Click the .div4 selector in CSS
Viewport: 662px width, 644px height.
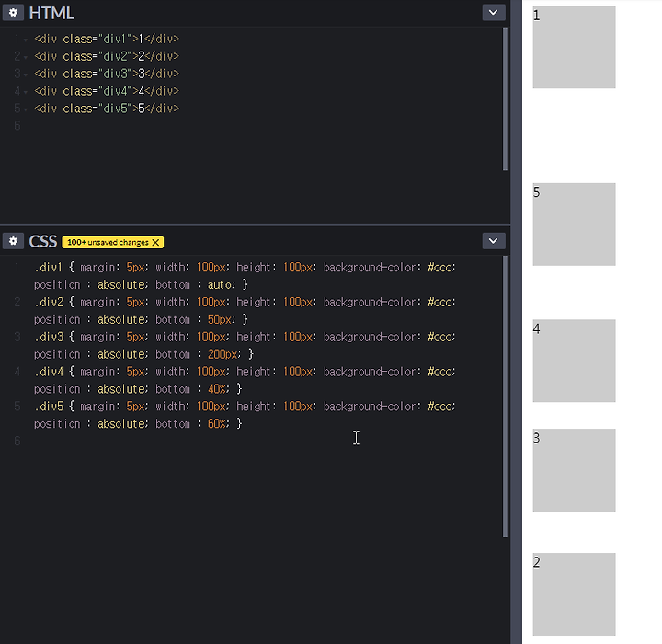(x=49, y=372)
